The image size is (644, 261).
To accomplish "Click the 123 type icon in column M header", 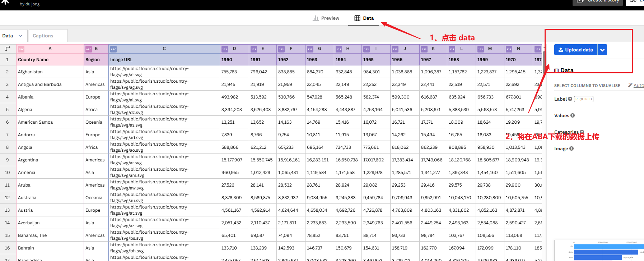I will pyautogui.click(x=481, y=49).
